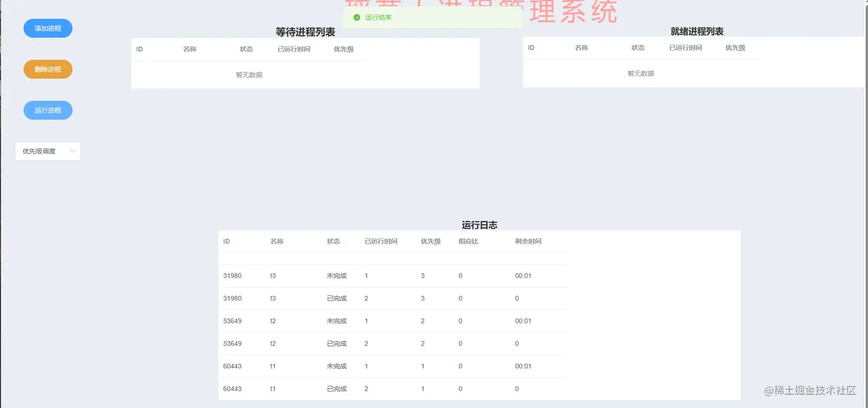This screenshot has height=408, width=868.
Task: Click the 优先级 header in 就绪进程列表
Action: (x=735, y=48)
